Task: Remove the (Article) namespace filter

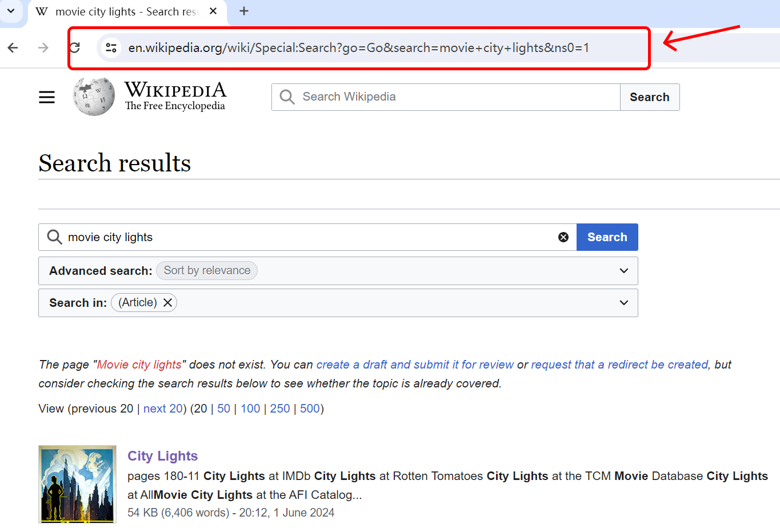Action: 167,303
